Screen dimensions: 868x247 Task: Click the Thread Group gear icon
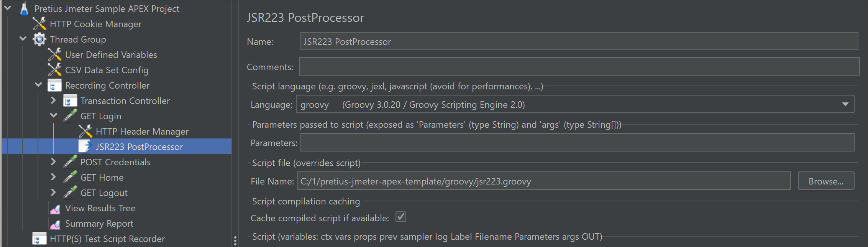(39, 40)
